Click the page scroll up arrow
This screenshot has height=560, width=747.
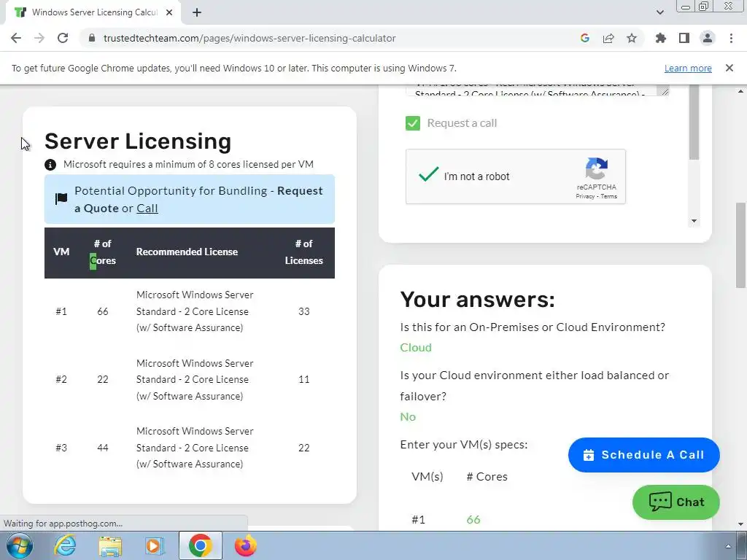pos(740,90)
